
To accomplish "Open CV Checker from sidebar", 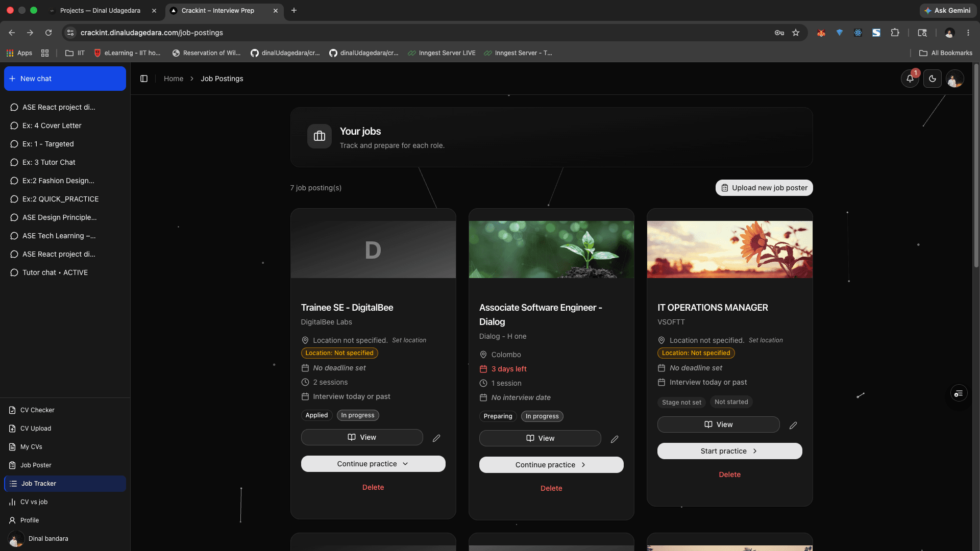I will pos(65,410).
